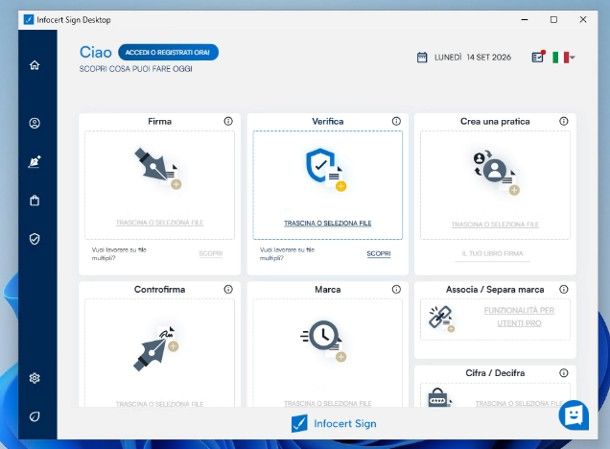The image size is (610, 449).
Task: Open the news notifications icon
Action: 538,57
